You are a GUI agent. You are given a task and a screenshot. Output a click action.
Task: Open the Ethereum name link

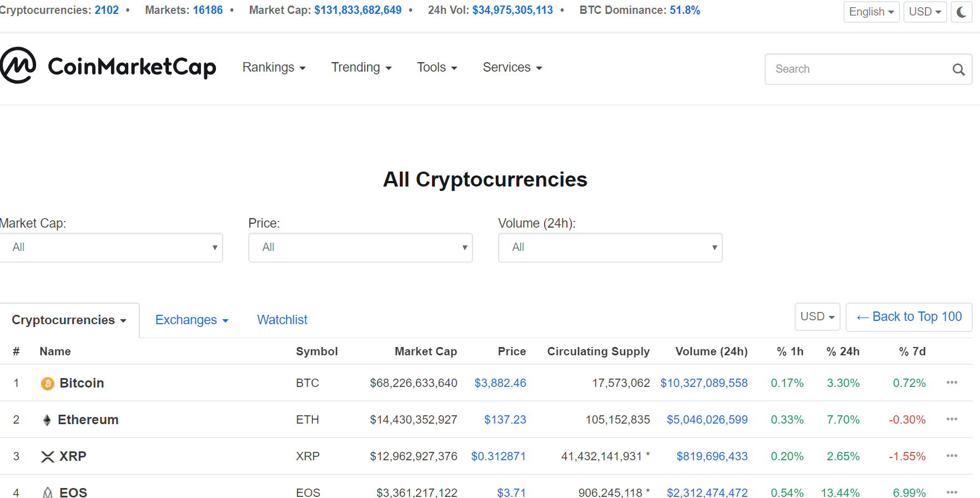click(88, 420)
